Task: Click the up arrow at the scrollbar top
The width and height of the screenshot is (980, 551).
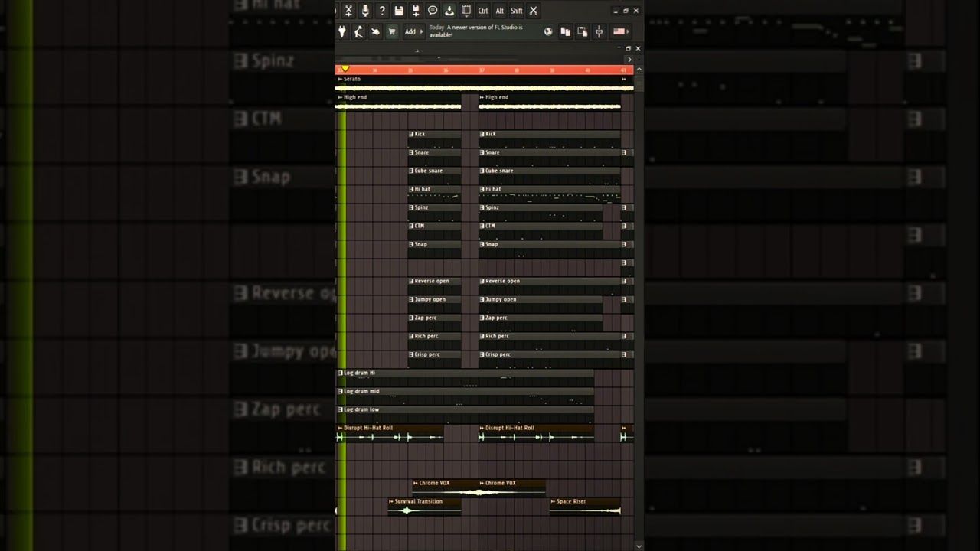Action: click(x=639, y=70)
